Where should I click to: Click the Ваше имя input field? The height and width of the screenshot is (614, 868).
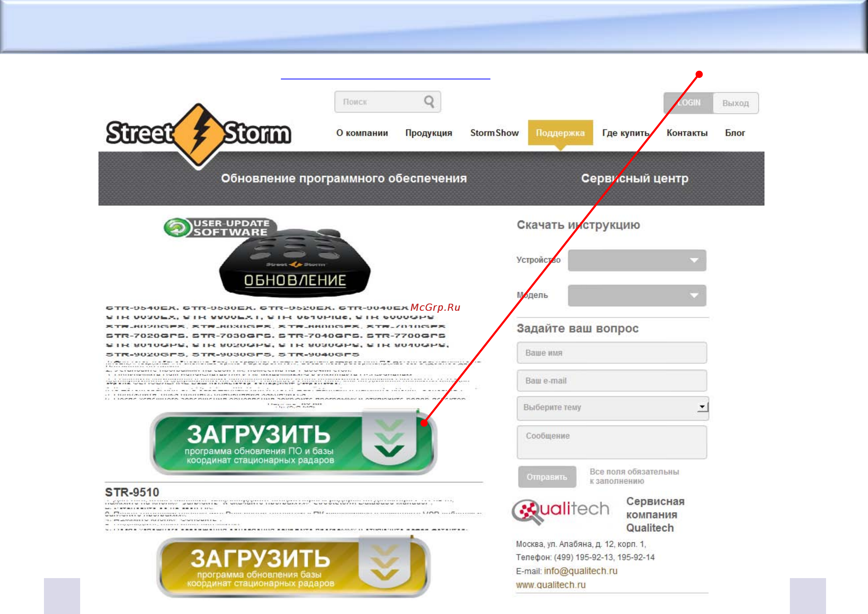[612, 353]
